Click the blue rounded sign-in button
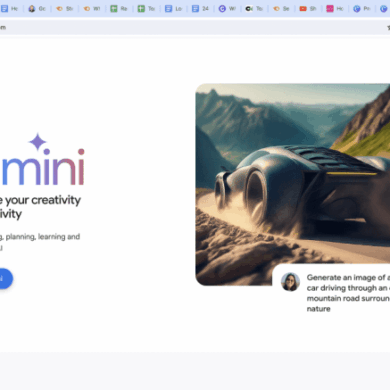Image resolution: width=390 pixels, height=390 pixels. coord(6,278)
